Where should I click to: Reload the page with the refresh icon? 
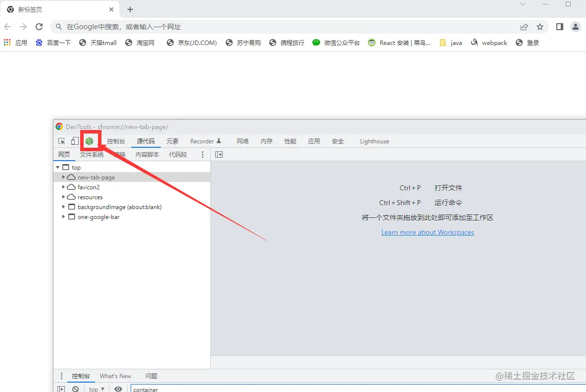point(39,27)
